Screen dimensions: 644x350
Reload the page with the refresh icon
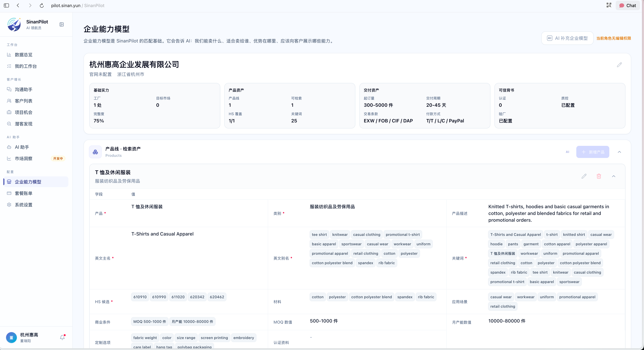point(42,6)
